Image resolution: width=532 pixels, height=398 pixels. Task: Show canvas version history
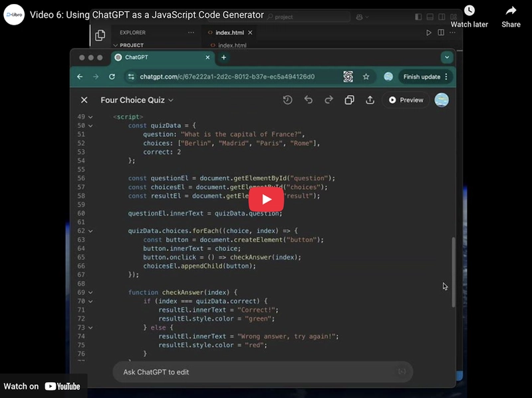pos(287,100)
